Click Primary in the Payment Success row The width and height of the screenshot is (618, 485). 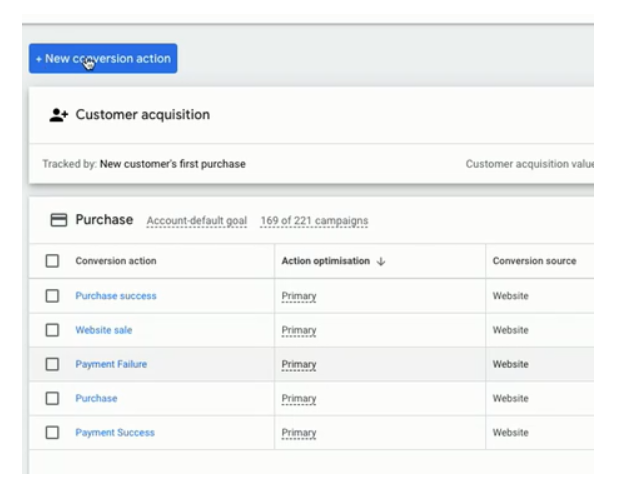point(299,433)
